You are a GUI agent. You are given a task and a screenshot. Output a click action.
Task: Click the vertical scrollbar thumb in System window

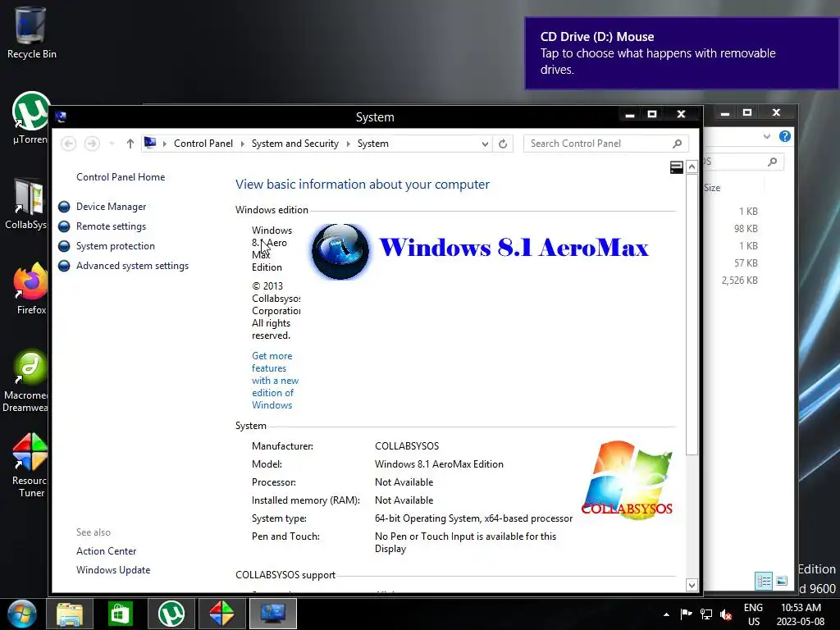pos(692,314)
